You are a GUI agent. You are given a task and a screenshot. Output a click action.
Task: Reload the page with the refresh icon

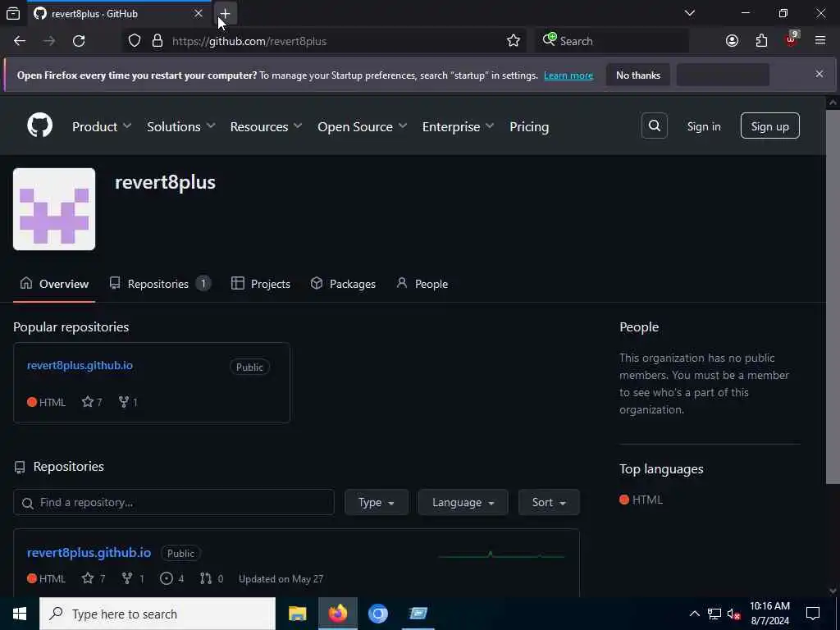coord(79,41)
